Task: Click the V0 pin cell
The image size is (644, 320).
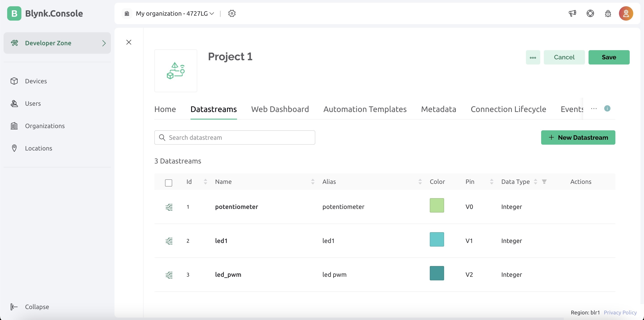Action: coord(469,206)
